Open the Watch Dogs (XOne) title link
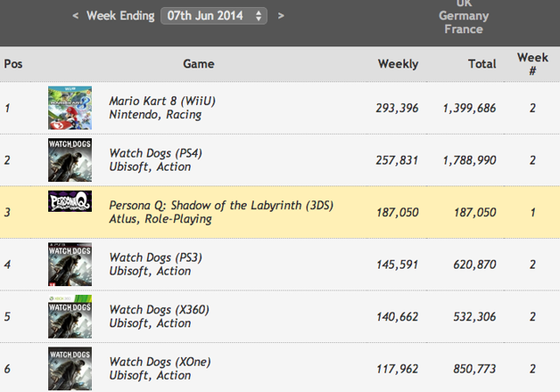 coord(160,361)
